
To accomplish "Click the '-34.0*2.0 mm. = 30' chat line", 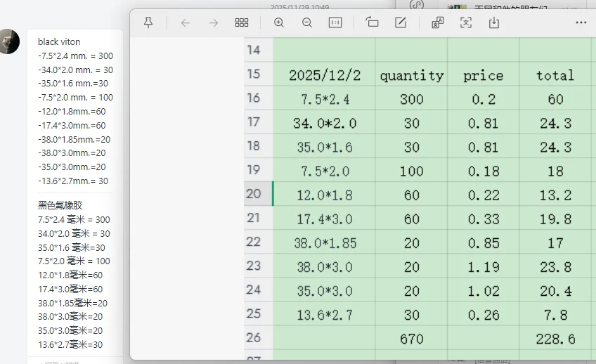I will (x=75, y=70).
